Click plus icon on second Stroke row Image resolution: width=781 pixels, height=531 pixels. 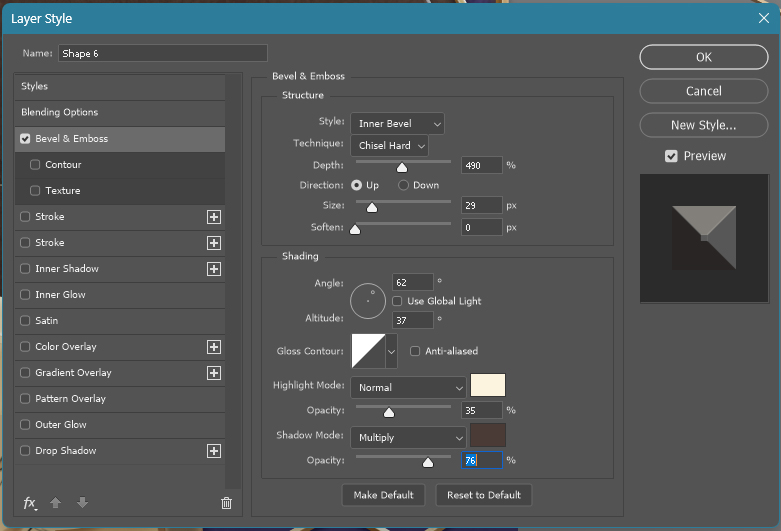(x=214, y=243)
